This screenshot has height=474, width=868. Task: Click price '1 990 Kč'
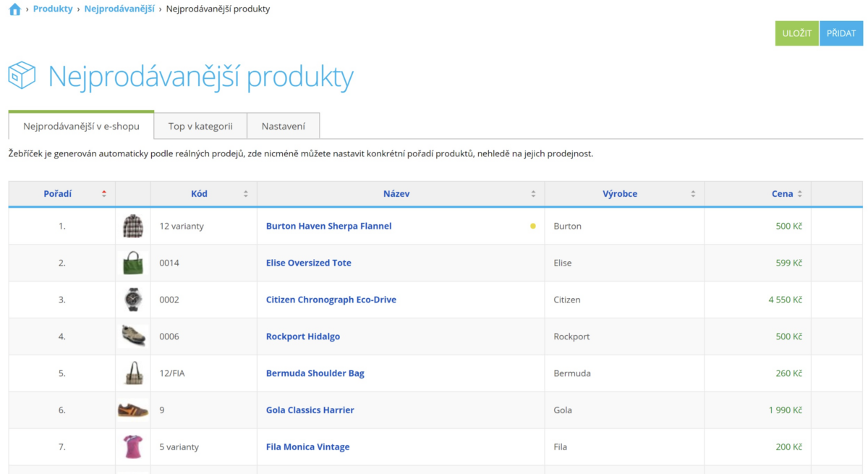(785, 410)
